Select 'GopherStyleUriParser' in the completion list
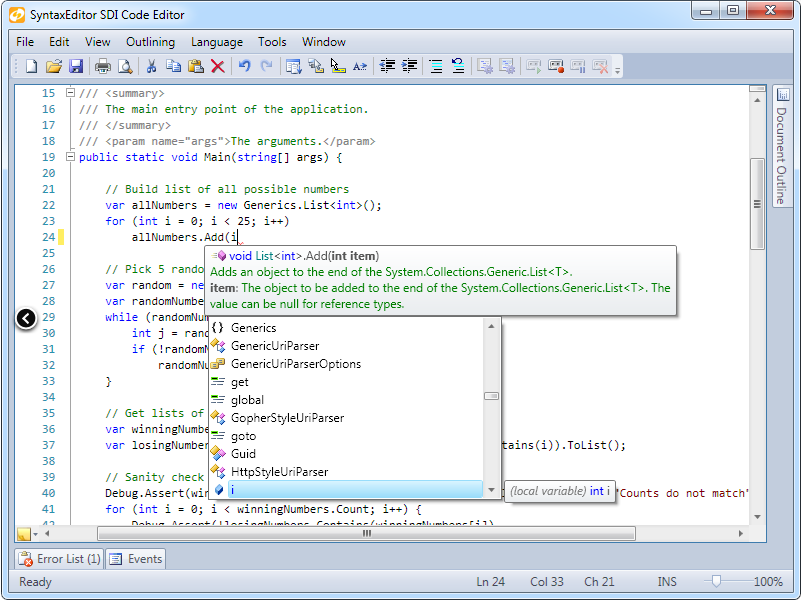 click(287, 418)
